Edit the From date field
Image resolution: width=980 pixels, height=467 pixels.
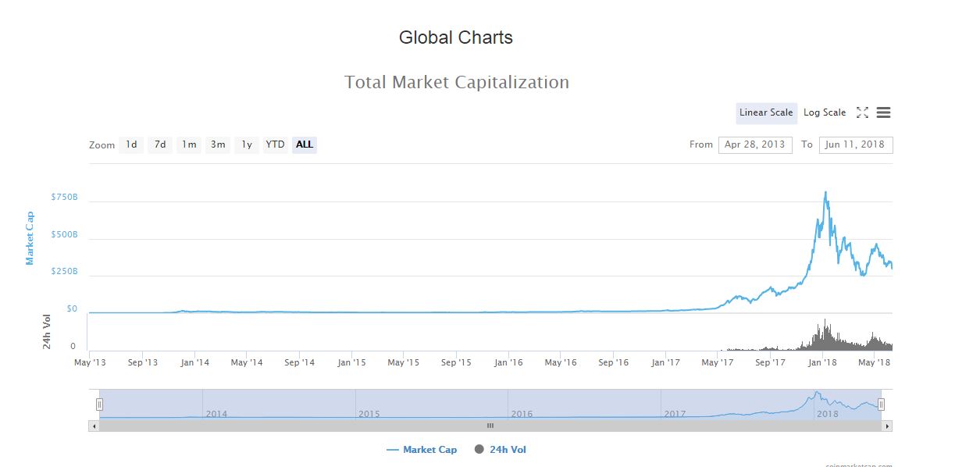(x=754, y=144)
